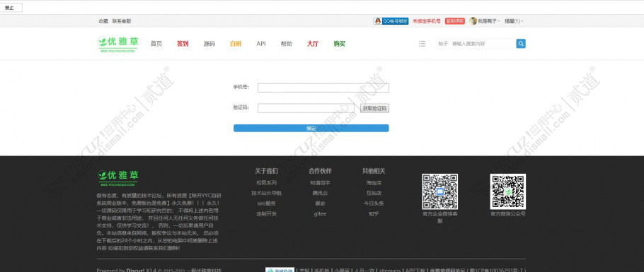Open the 大厅 nav item
The image size is (644, 272).
click(x=313, y=44)
